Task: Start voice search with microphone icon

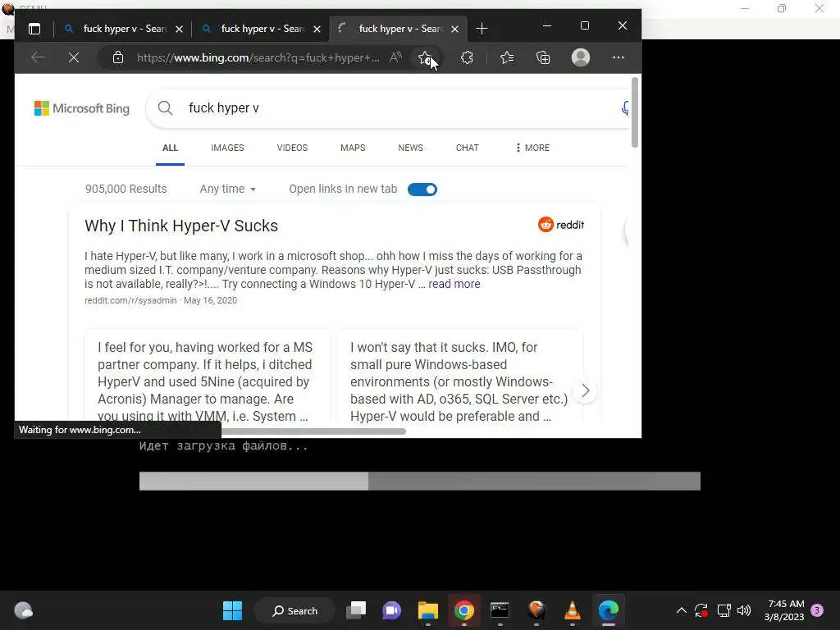Action: tap(624, 108)
